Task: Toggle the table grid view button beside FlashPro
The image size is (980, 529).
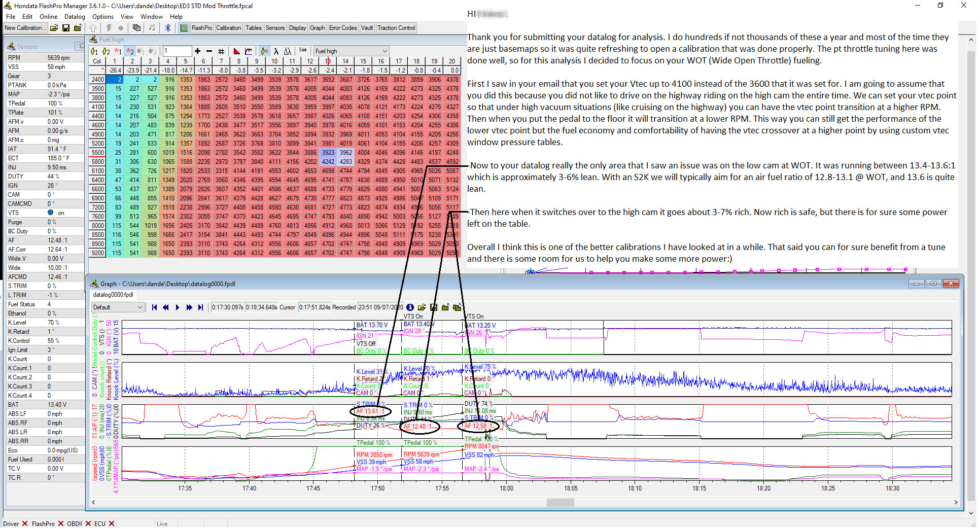Action: 184,28
